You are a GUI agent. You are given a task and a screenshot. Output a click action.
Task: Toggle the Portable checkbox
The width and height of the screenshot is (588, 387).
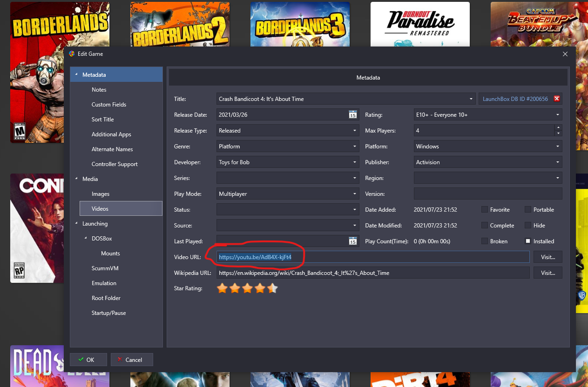[x=528, y=210]
